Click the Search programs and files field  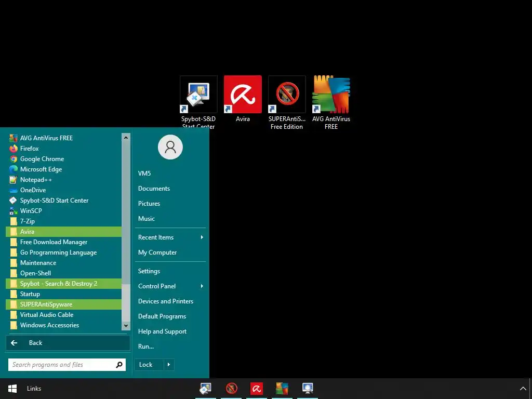pos(67,365)
